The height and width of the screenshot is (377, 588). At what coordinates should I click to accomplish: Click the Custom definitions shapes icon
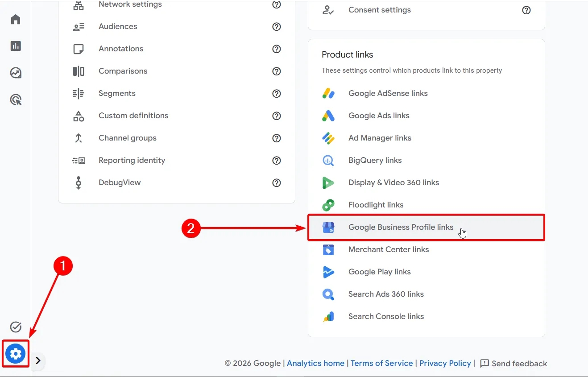[79, 116]
